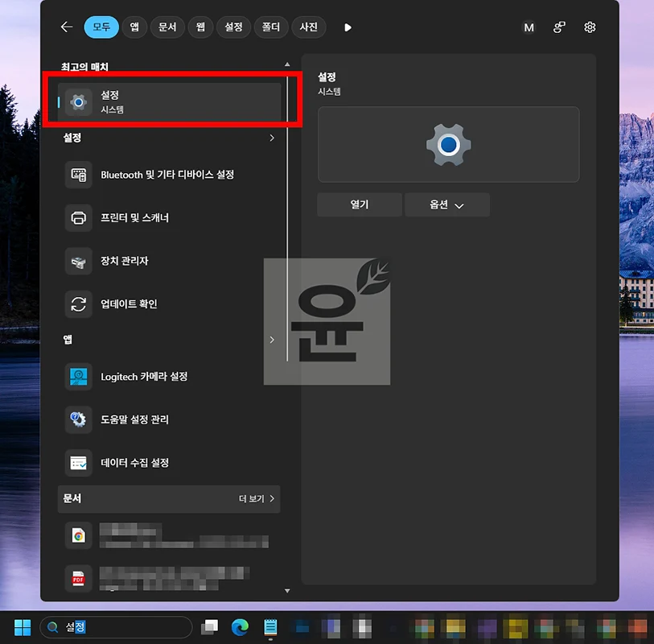Launch Microsoft Edge from the taskbar
Screen dimensions: 654x644
pyautogui.click(x=240, y=627)
